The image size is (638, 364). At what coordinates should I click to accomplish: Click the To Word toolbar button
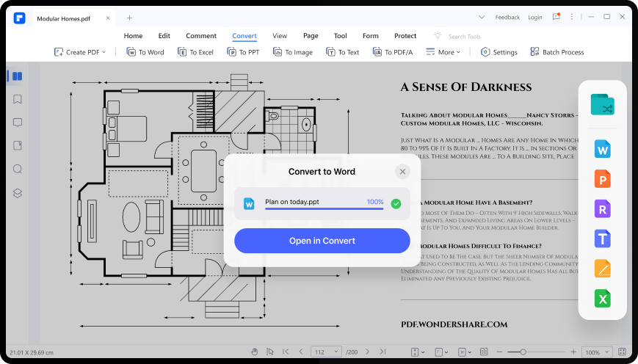click(145, 52)
